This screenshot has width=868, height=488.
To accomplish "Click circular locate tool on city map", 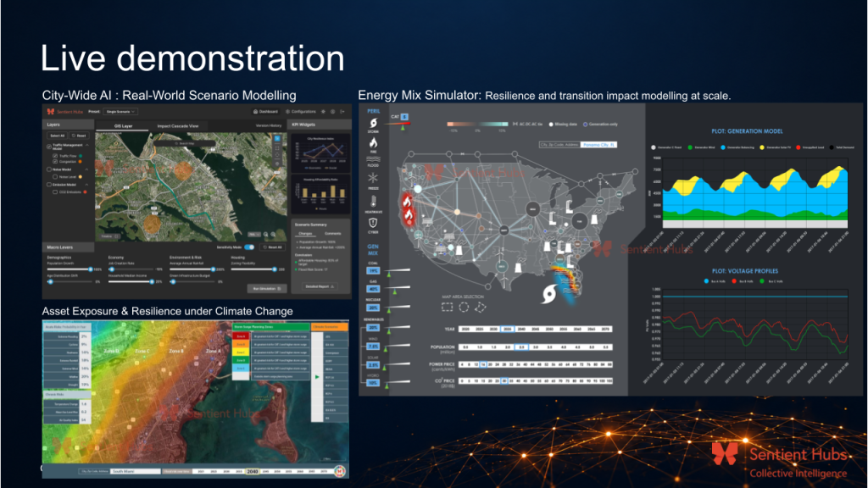I will [277, 156].
